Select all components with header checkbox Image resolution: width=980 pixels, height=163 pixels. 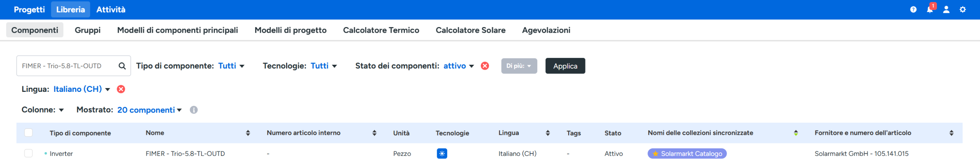click(29, 133)
